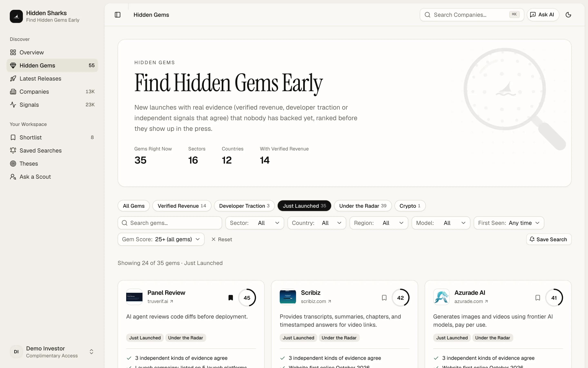
Task: Open the scribiz.com link
Action: point(316,302)
